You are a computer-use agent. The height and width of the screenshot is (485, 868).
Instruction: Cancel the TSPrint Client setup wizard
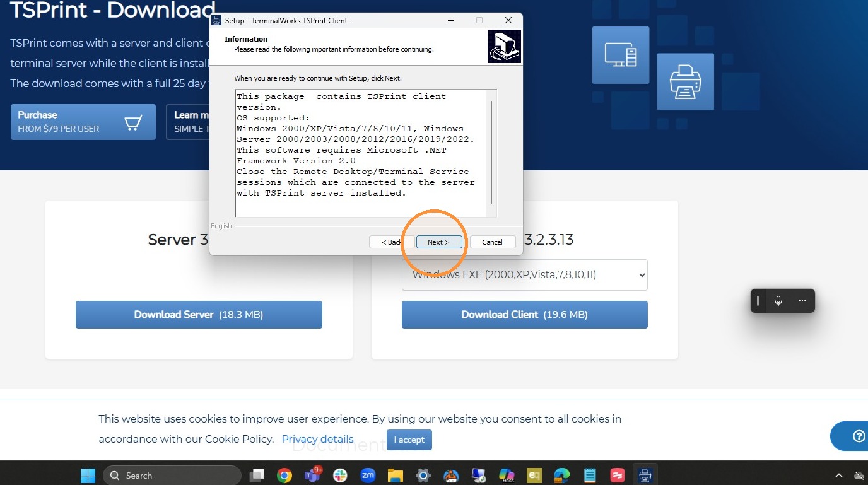coord(493,242)
